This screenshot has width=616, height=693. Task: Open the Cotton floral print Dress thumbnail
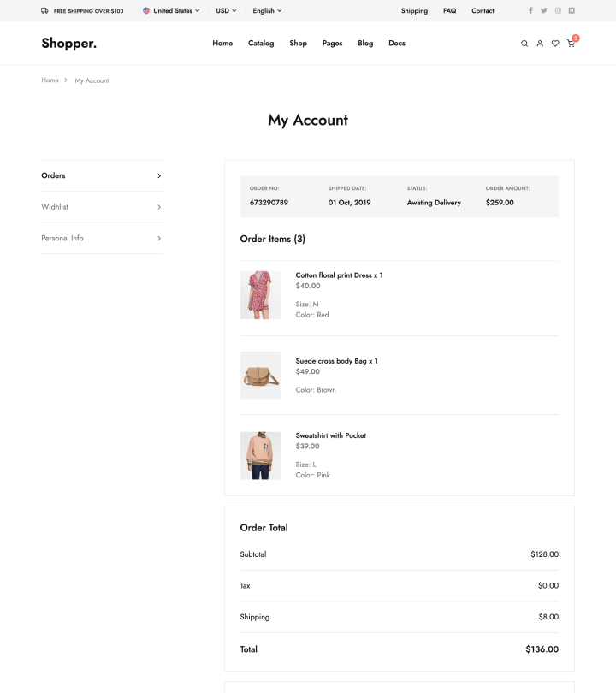[x=260, y=295]
